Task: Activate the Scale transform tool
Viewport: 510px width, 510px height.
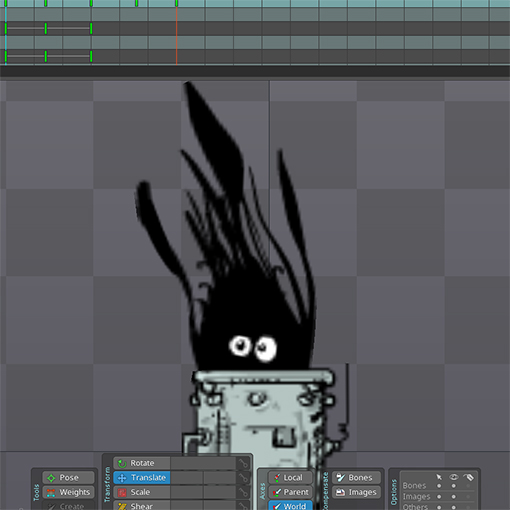Action: pyautogui.click(x=142, y=492)
